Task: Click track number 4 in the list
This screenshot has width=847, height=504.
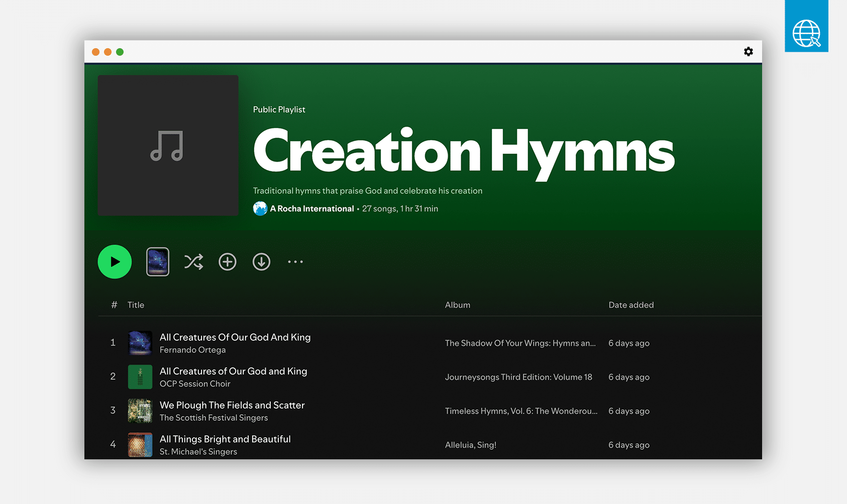Action: [113, 444]
